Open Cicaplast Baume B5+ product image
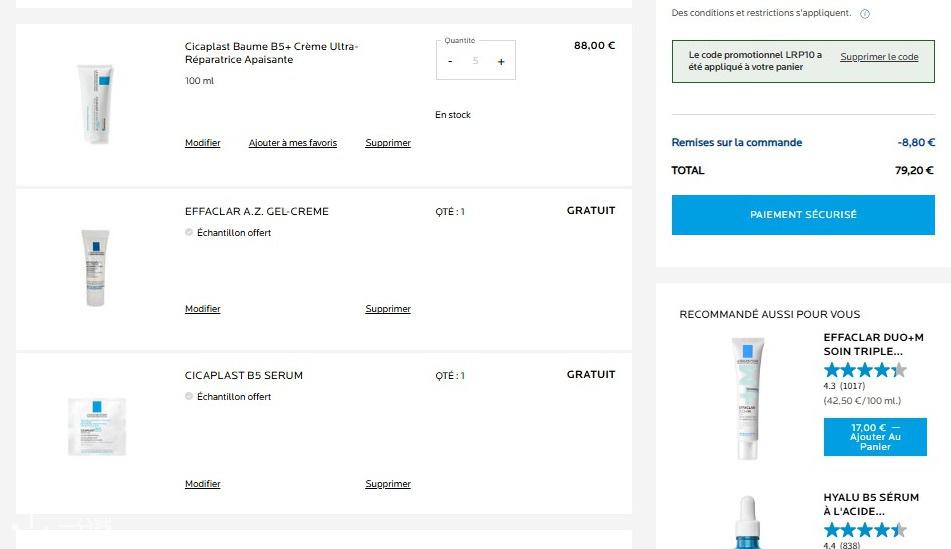Image resolution: width=951 pixels, height=549 pixels. click(96, 104)
